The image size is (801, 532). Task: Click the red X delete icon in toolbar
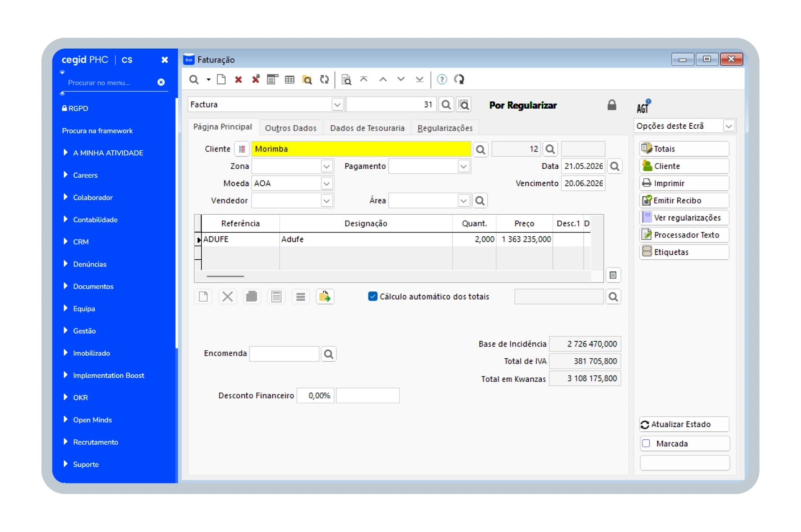coord(238,80)
